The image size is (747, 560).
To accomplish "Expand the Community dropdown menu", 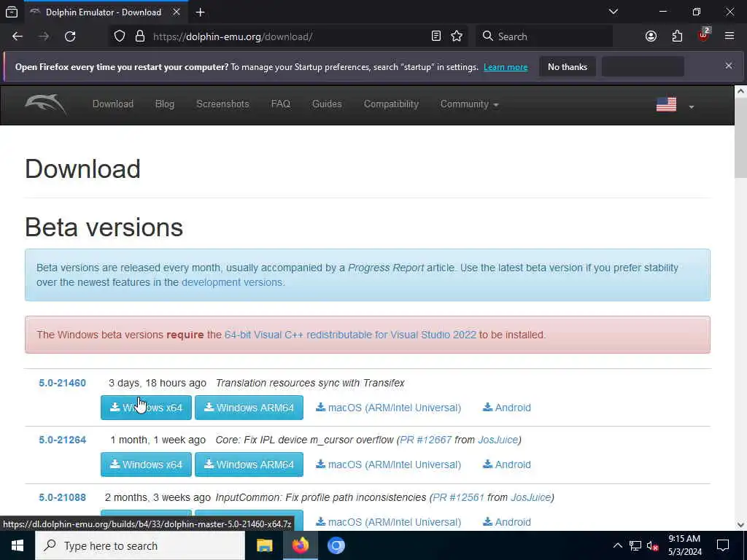I will (469, 104).
